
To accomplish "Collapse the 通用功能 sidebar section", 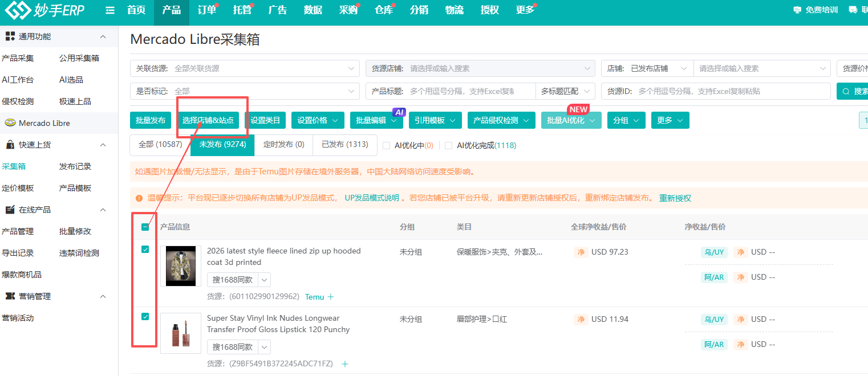I will pyautogui.click(x=103, y=36).
